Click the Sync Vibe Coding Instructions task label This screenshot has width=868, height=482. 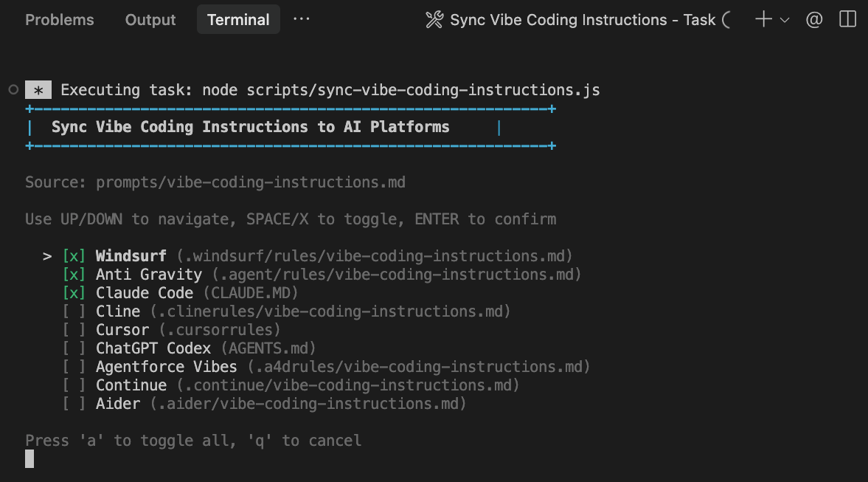[583, 20]
